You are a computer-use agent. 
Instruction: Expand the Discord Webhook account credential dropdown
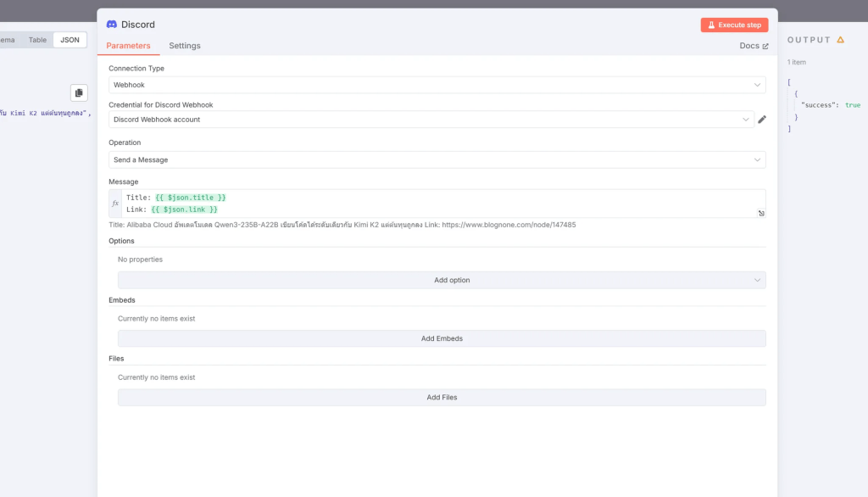coord(431,120)
